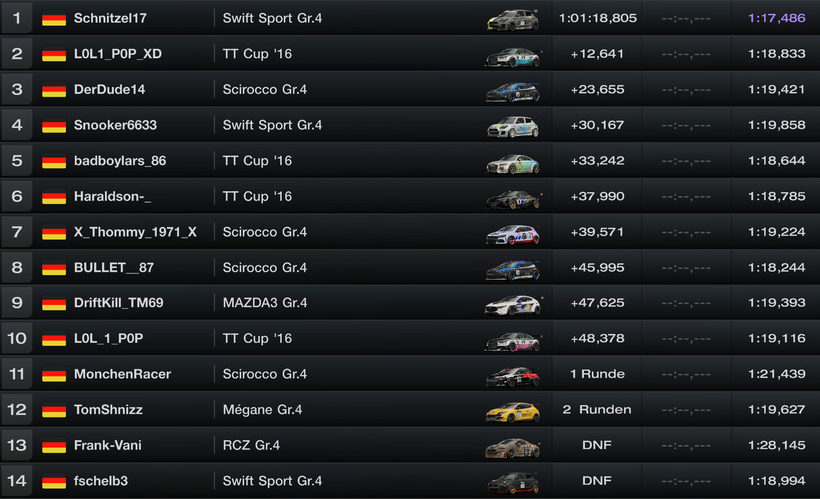The height and width of the screenshot is (499, 820).
Task: Click Frank-Vani's DNF status
Action: [x=597, y=445]
